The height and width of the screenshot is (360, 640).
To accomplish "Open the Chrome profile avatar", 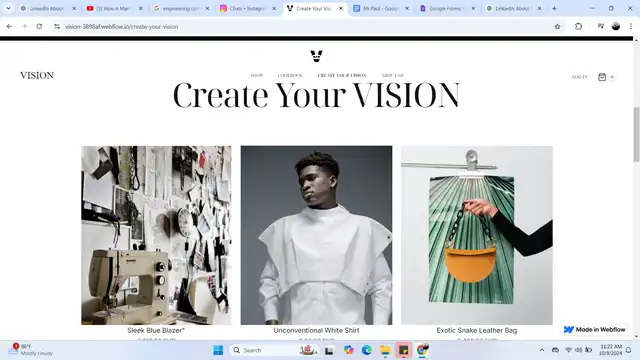I will [x=616, y=27].
